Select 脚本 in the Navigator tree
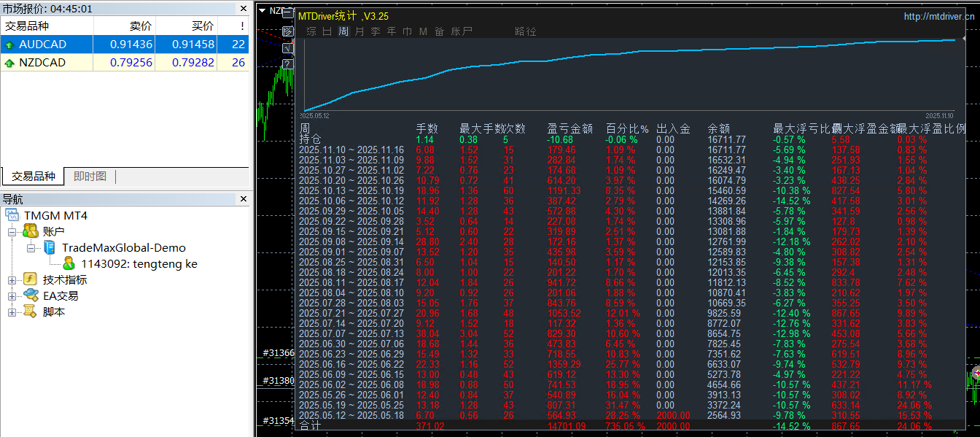The width and height of the screenshot is (980, 437). click(x=54, y=312)
